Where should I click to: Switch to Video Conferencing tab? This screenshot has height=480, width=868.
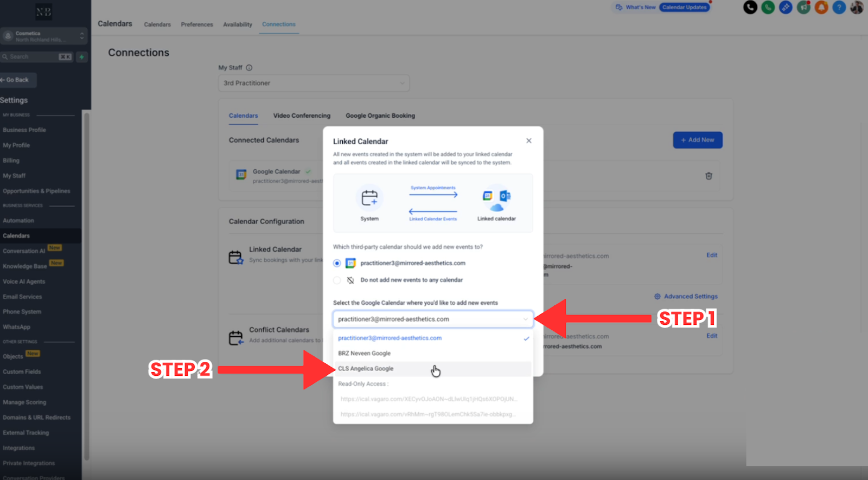click(x=302, y=116)
